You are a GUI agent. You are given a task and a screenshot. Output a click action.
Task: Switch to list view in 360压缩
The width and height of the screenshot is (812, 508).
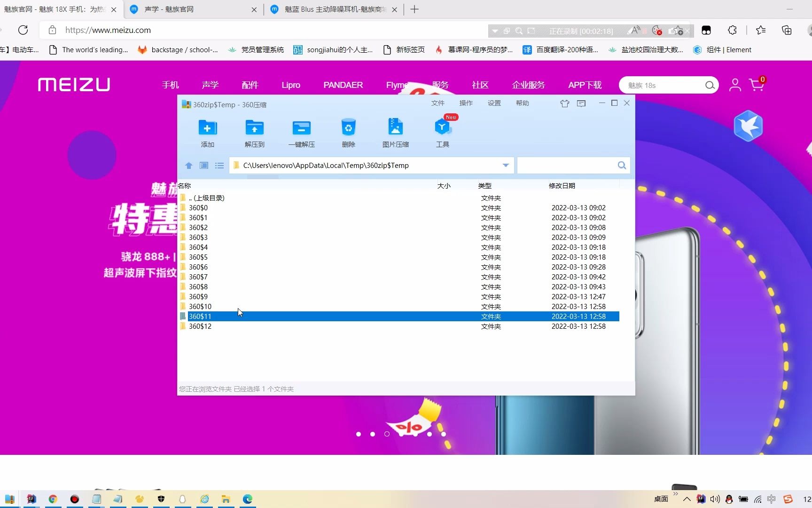[x=219, y=166]
